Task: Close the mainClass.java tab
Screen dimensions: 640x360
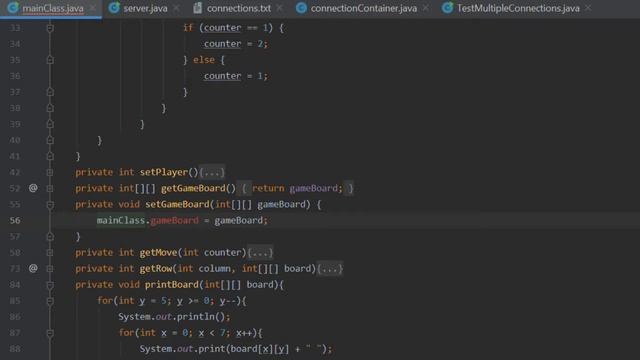Action: coord(93,8)
